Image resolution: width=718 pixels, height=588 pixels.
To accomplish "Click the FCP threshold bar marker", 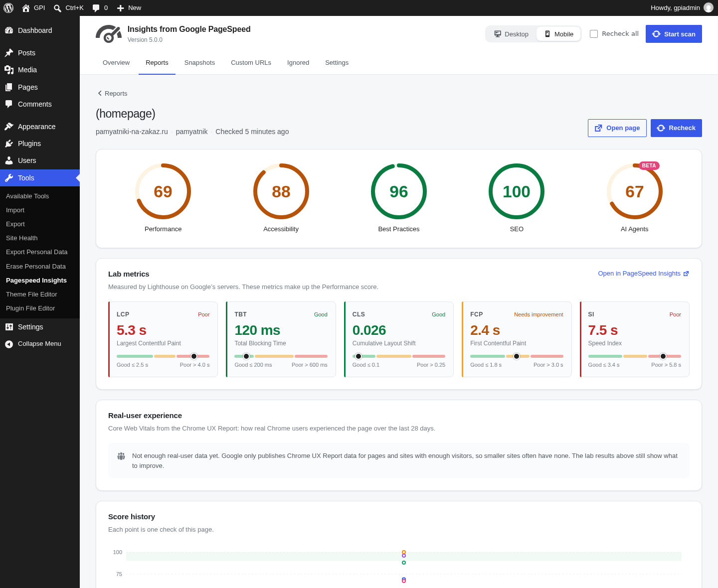I will coord(517,356).
